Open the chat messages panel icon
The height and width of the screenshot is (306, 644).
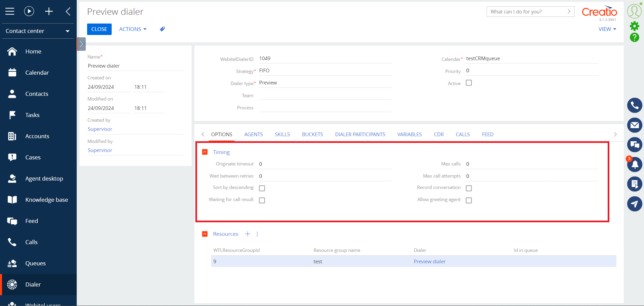tap(635, 145)
